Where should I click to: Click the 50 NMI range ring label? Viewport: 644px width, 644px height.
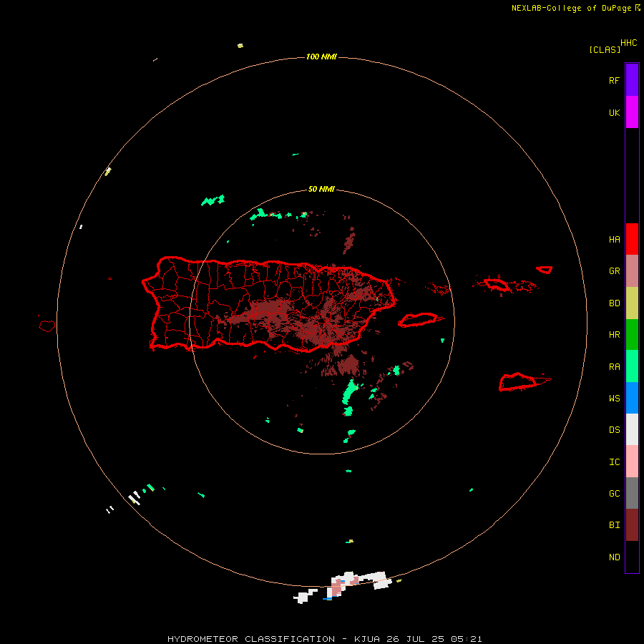pyautogui.click(x=321, y=190)
